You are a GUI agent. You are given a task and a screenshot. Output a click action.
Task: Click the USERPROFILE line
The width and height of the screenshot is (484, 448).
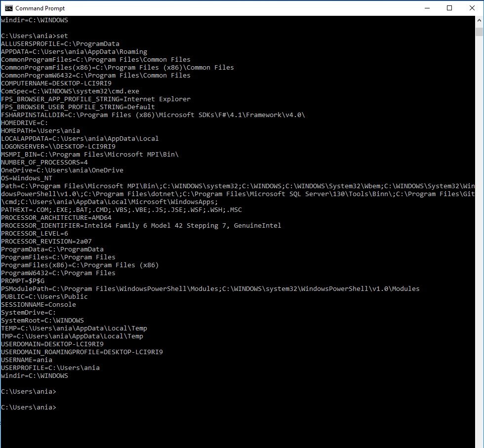coord(50,368)
